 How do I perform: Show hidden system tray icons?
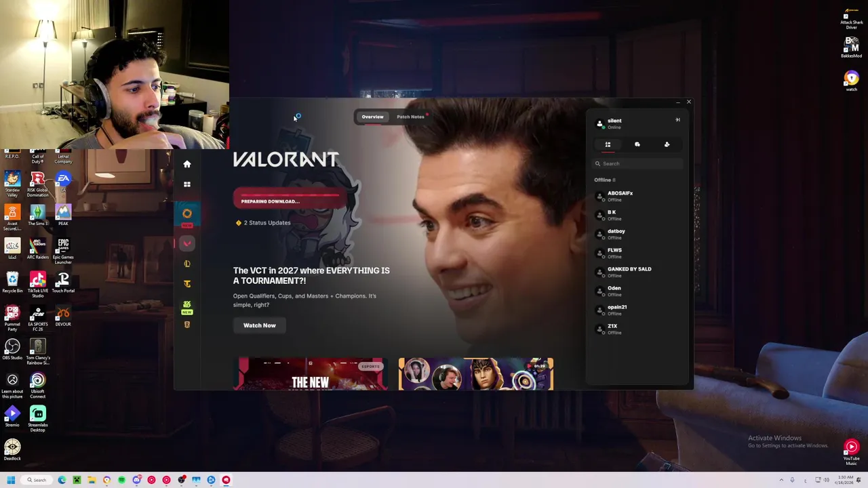[x=781, y=480]
